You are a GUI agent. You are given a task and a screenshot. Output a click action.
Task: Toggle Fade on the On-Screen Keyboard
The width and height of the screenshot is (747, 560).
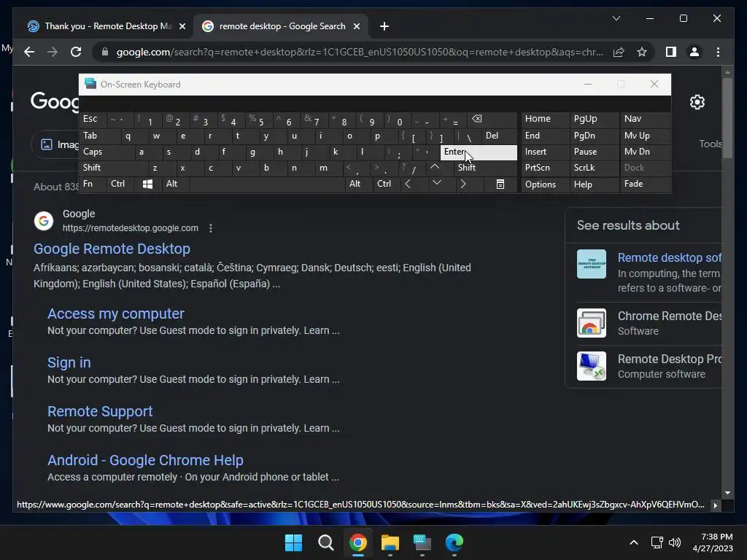pos(645,184)
